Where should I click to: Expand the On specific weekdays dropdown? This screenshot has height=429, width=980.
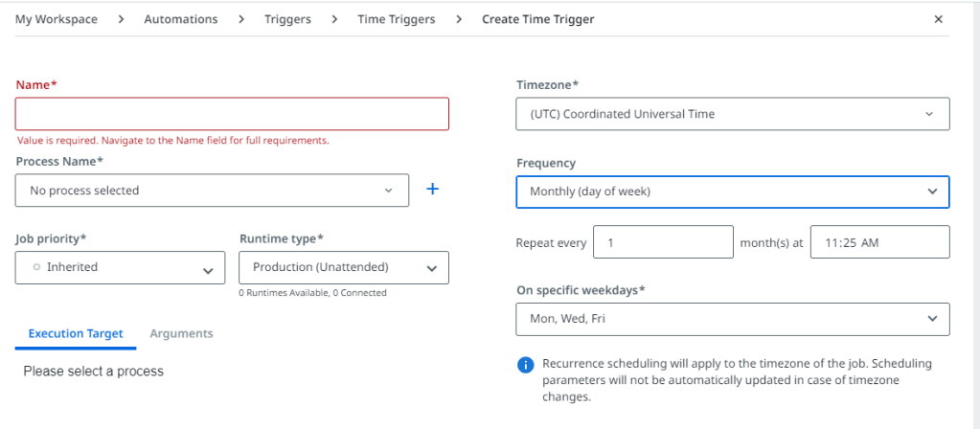tap(733, 319)
